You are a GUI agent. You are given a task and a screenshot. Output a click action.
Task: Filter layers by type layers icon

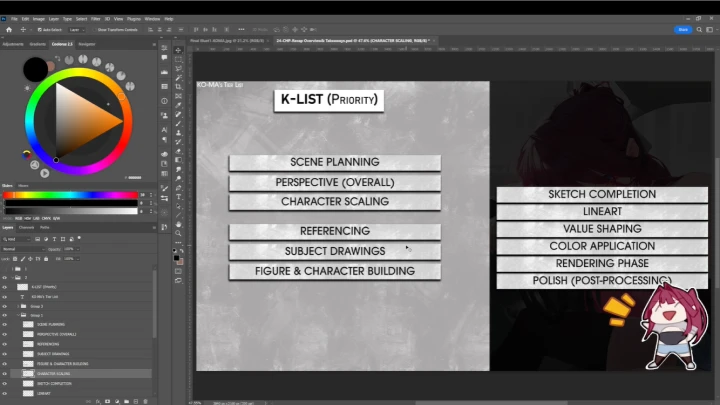point(54,239)
